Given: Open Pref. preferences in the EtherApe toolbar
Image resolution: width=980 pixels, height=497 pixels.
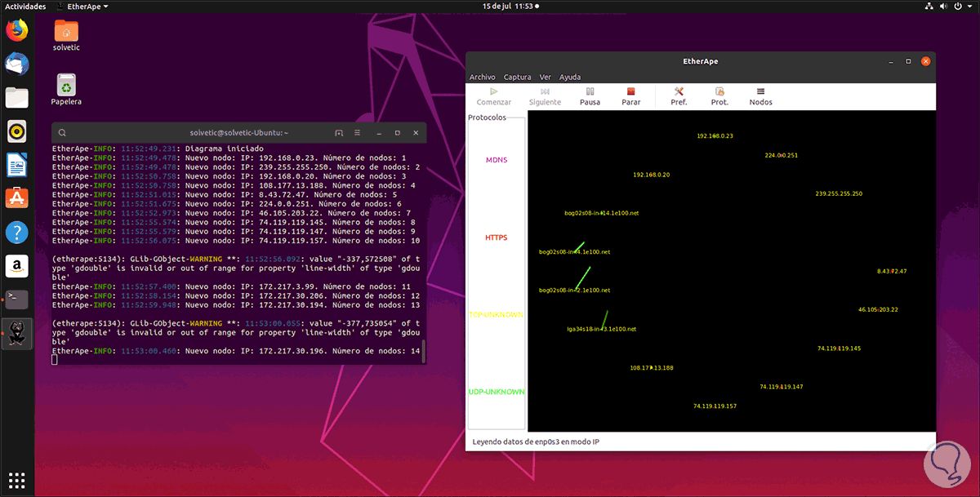Looking at the screenshot, I should [679, 96].
